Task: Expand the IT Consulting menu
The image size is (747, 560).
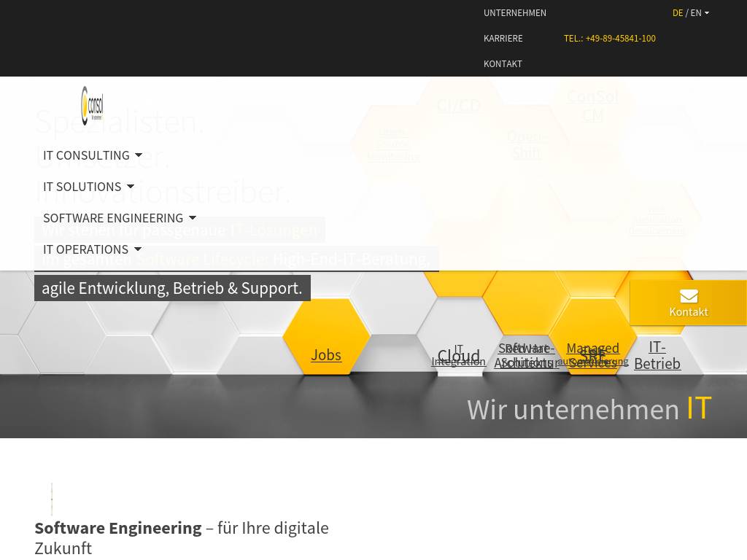Action: 92,155
